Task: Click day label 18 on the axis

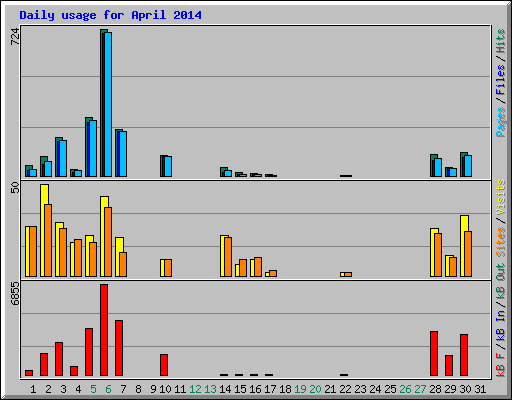Action: point(285,389)
